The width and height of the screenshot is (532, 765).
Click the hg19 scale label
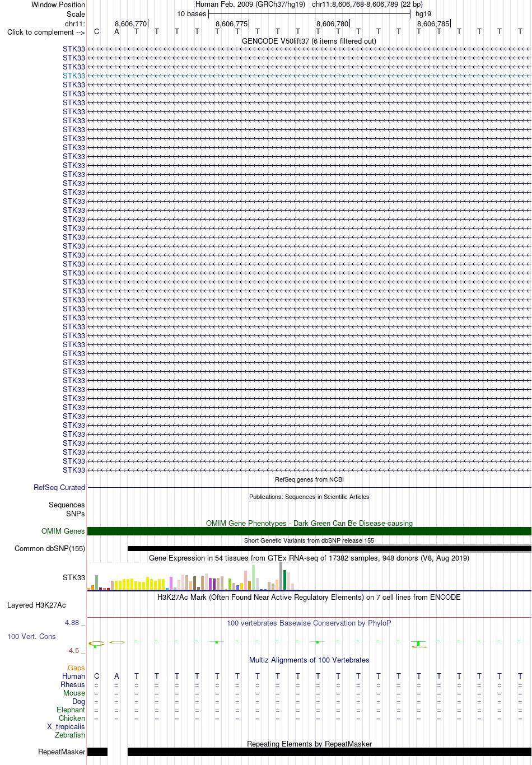[423, 13]
